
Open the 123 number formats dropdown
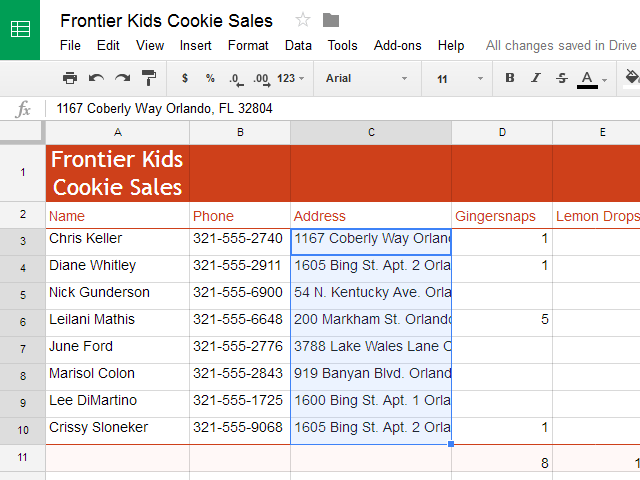[291, 78]
